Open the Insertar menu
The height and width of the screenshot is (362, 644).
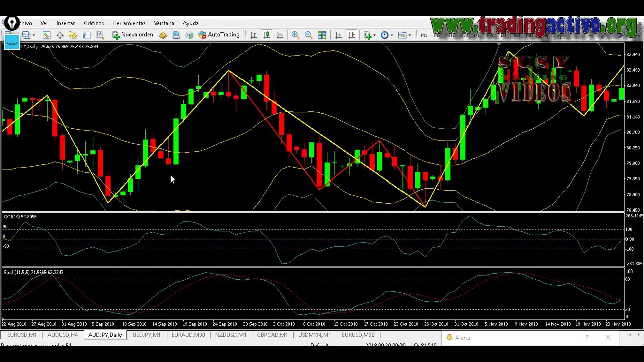[x=66, y=23]
